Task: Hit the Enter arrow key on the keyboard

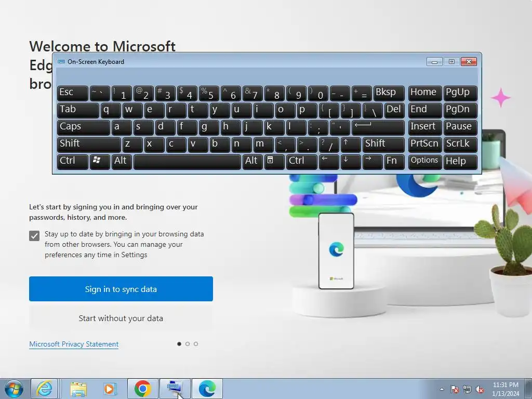Action: click(378, 127)
